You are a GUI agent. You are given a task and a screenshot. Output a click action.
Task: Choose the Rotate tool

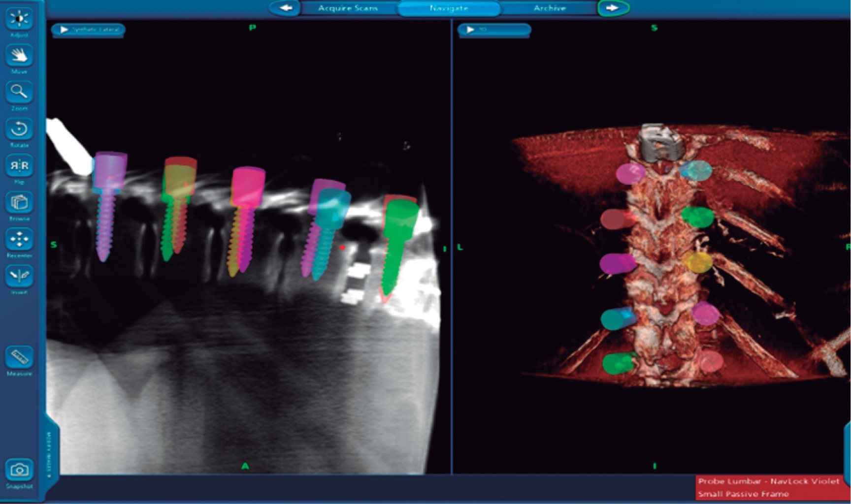[19, 129]
